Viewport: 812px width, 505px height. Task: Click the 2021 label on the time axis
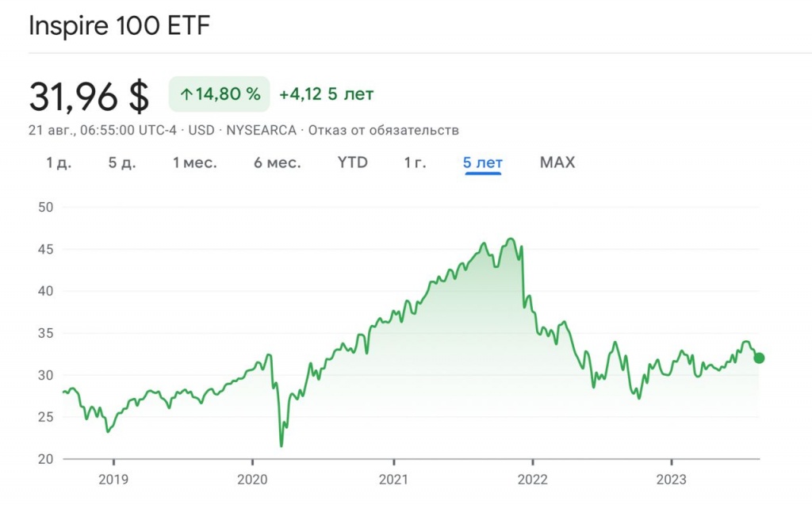pyautogui.click(x=393, y=480)
